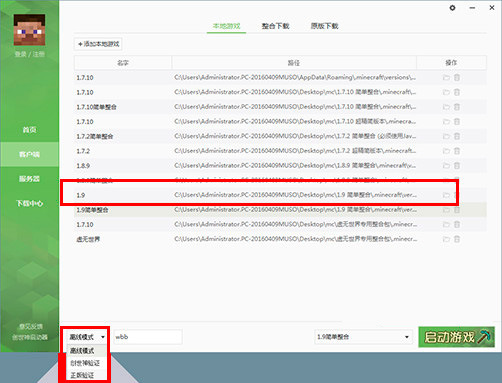Delete the 1.7.10 超精简版本 entry
The height and width of the screenshot is (383, 502).
click(x=457, y=122)
